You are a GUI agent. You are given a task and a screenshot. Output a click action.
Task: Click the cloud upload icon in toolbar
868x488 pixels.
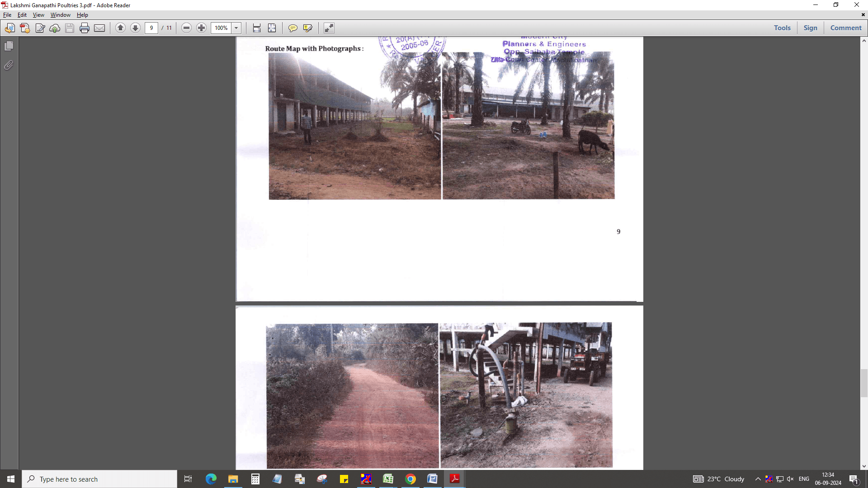55,28
